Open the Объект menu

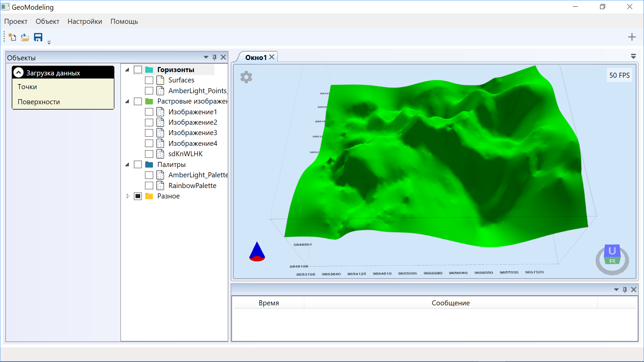coord(47,21)
